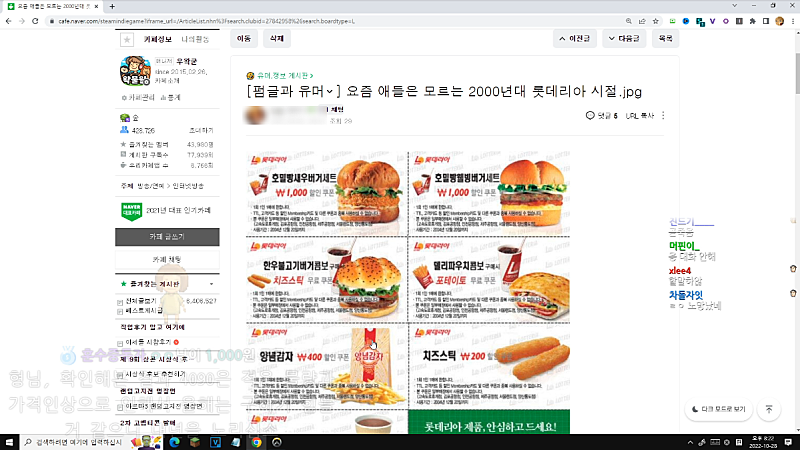Screen dimensions: 800x450
Task: Open 전체글보기 board
Action: click(x=141, y=301)
